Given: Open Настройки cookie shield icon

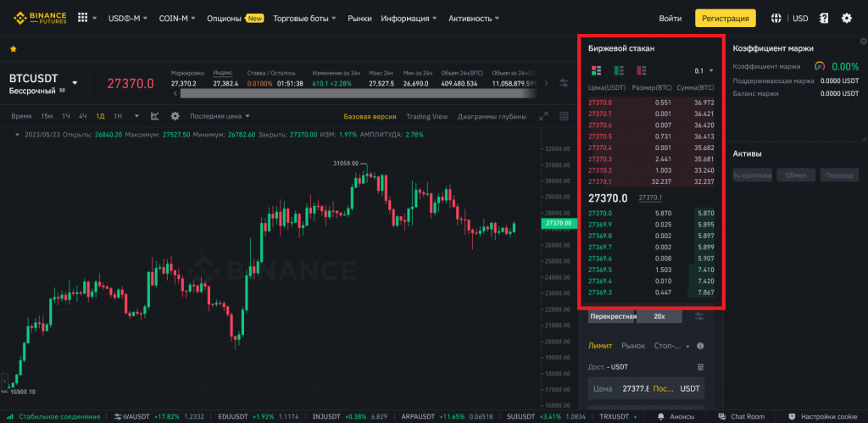Looking at the screenshot, I should [x=792, y=416].
